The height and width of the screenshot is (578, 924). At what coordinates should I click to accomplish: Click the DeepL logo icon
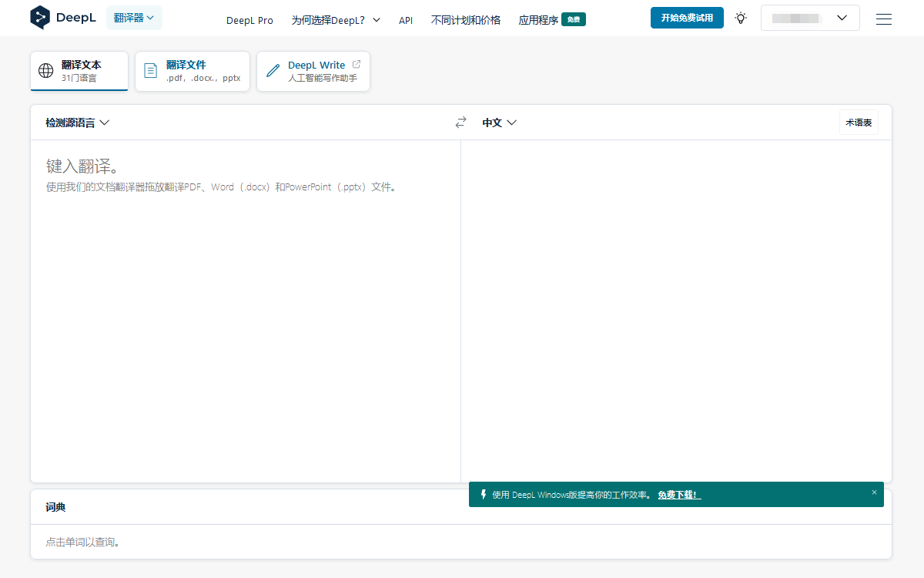(x=40, y=18)
